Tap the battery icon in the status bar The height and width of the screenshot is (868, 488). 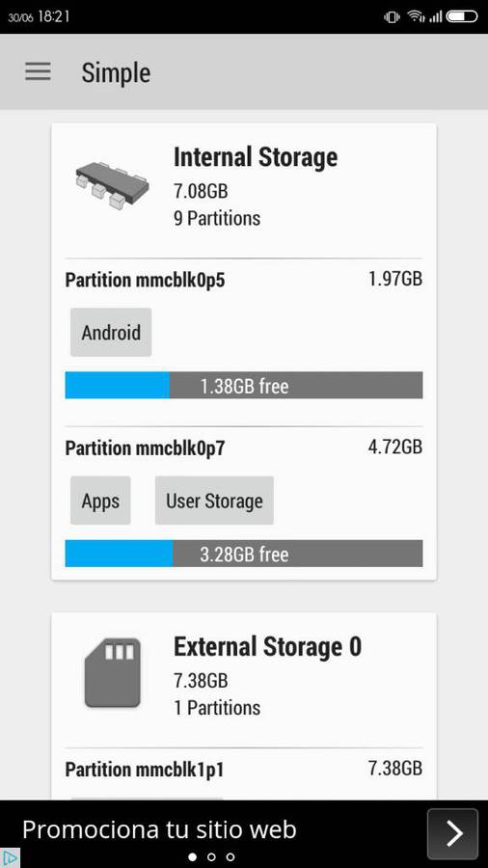[461, 17]
